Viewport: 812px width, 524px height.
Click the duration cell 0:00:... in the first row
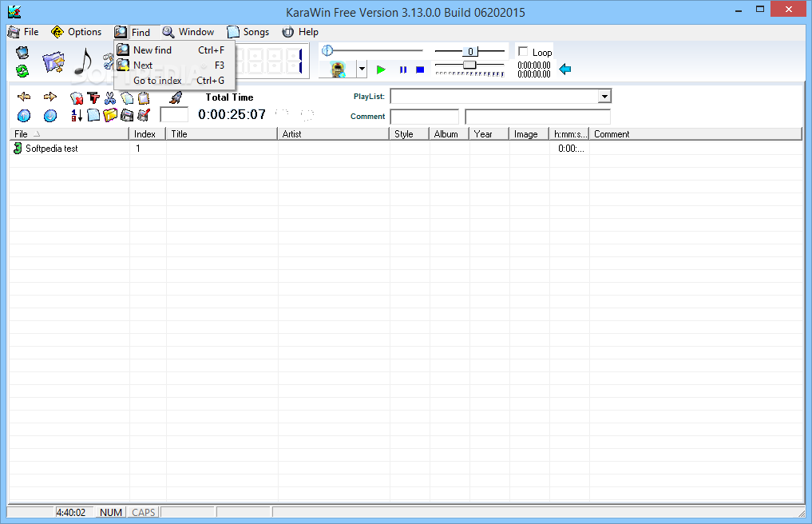click(x=569, y=149)
